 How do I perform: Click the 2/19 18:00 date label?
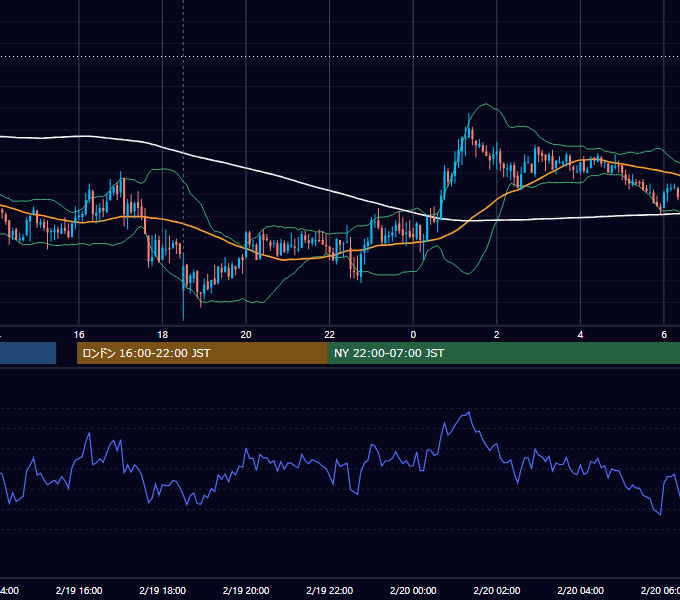(163, 590)
